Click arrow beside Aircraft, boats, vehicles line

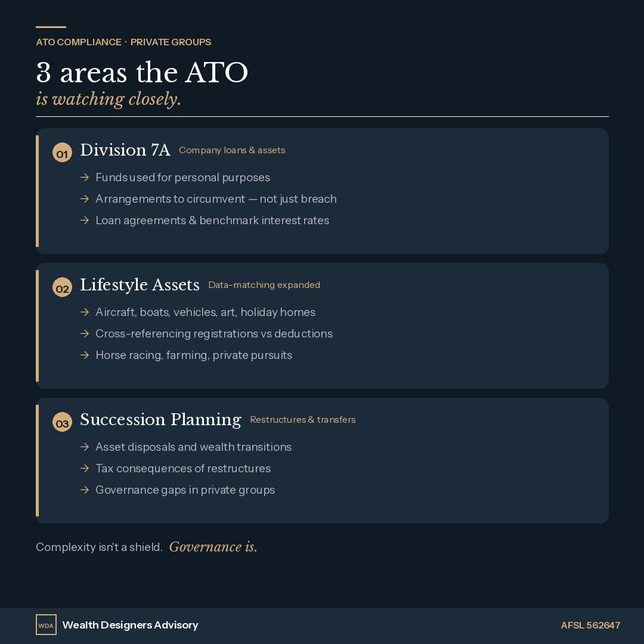point(85,312)
